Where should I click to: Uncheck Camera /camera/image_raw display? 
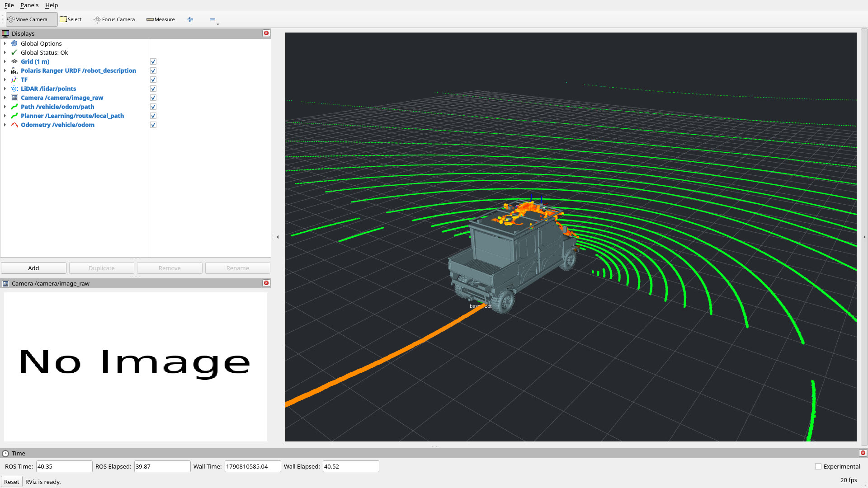(153, 98)
